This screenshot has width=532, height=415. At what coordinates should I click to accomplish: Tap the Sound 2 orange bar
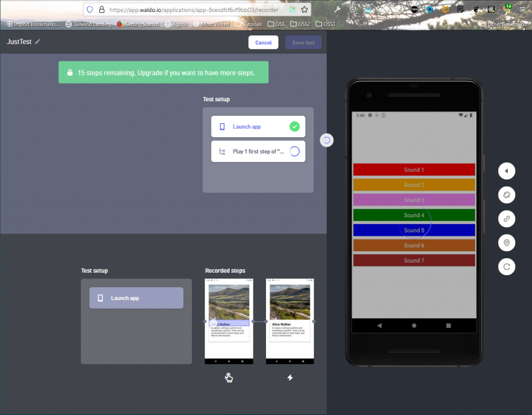414,185
